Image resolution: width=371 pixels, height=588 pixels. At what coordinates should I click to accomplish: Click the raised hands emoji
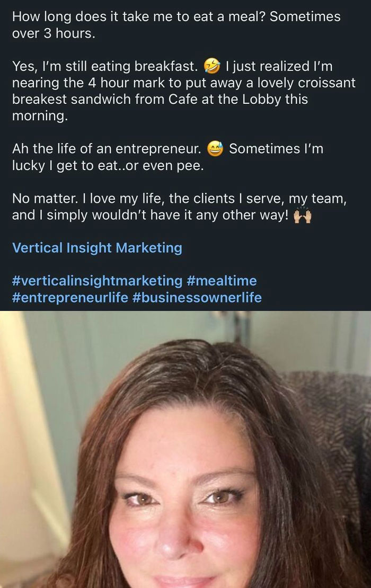pyautogui.click(x=302, y=216)
